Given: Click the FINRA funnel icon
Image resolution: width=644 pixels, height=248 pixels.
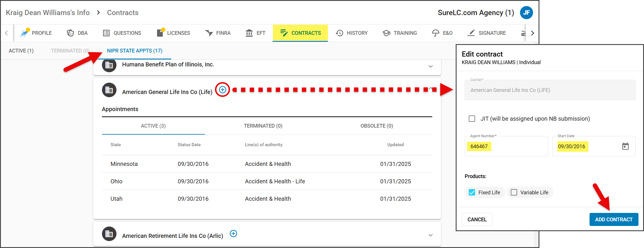Looking at the screenshot, I should click(x=209, y=33).
